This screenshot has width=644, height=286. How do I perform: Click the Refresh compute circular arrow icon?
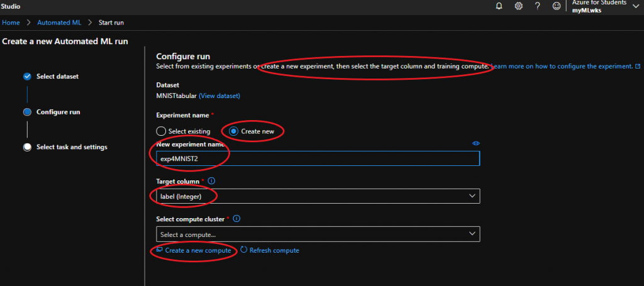tap(243, 250)
